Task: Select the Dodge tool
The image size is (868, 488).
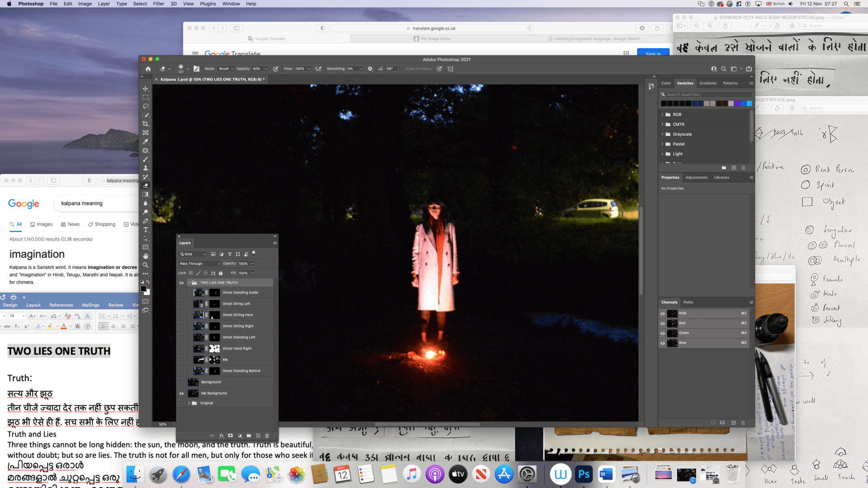Action: [146, 212]
